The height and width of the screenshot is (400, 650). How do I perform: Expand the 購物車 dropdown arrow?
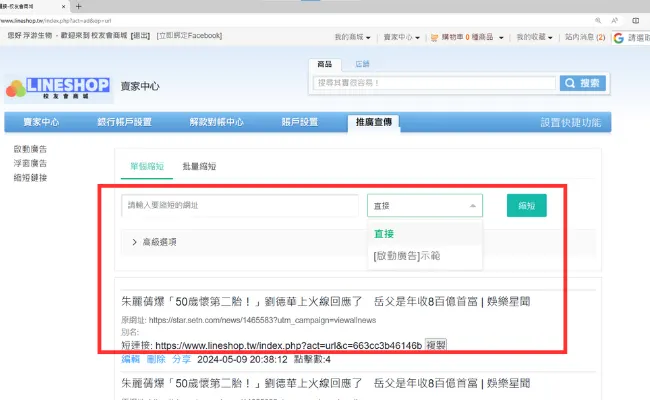[501, 37]
